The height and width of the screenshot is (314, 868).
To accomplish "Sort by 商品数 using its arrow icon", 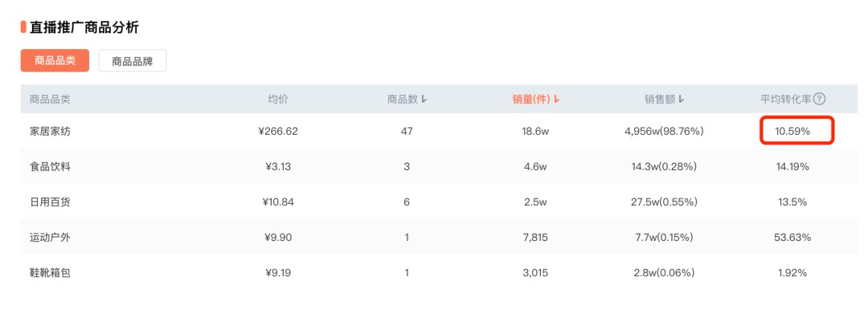I will tap(424, 100).
